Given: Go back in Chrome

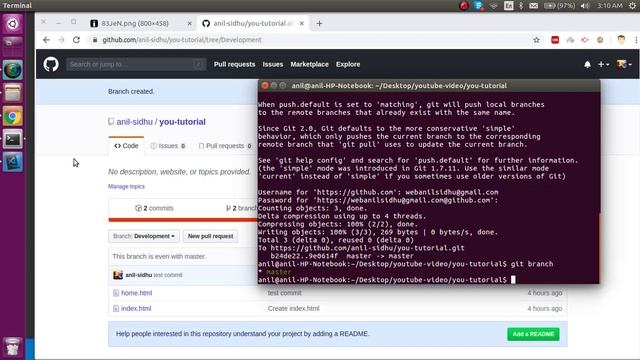Looking at the screenshot, I should (x=46, y=40).
